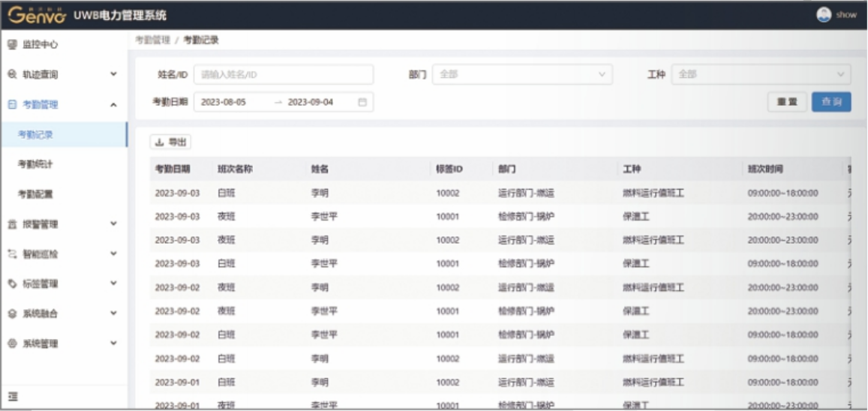Viewport: 868px width, 411px height.
Task: Click the 姓名 column header
Action: point(320,169)
